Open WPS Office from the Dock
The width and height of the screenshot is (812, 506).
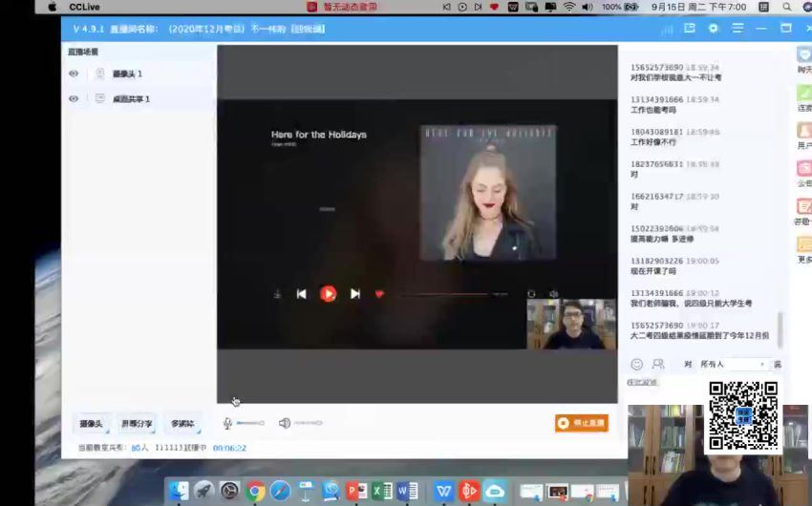pyautogui.click(x=444, y=491)
